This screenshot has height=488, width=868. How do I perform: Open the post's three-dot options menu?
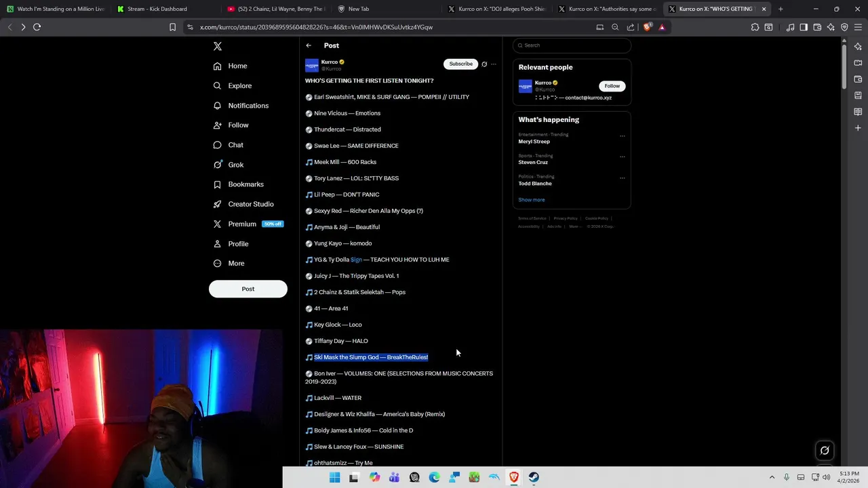coord(494,64)
